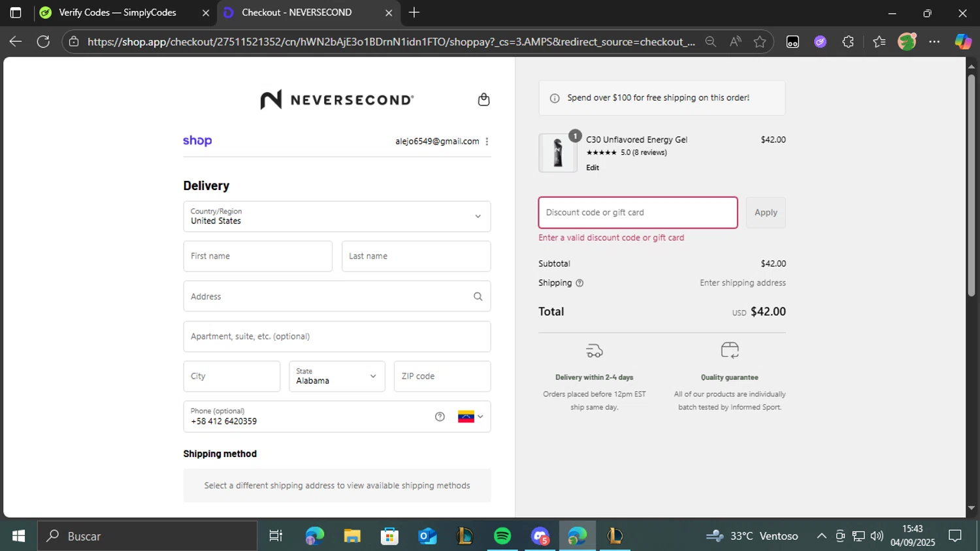Click the 5.0 (8 reviews) rating text

pyautogui.click(x=644, y=153)
